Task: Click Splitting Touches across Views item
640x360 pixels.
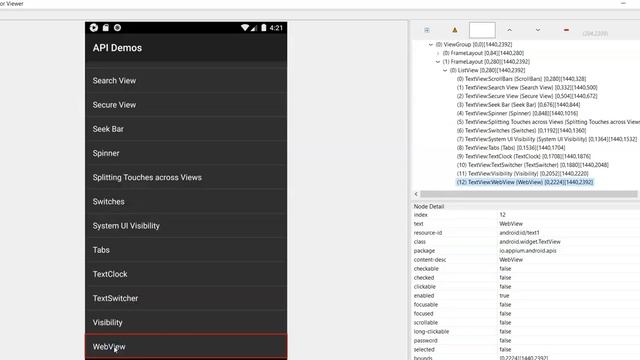Action: [186, 178]
